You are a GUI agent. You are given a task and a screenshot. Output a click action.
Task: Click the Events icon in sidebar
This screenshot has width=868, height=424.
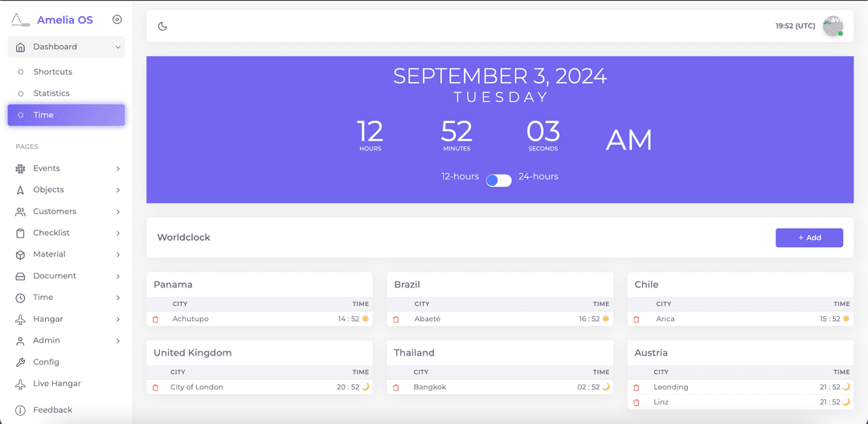tap(20, 168)
